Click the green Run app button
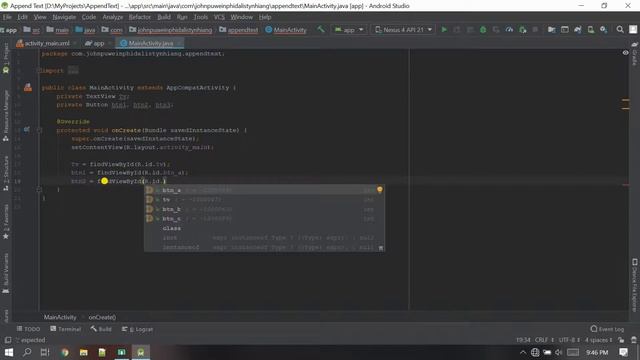640x360 pixels. pyautogui.click(x=444, y=30)
